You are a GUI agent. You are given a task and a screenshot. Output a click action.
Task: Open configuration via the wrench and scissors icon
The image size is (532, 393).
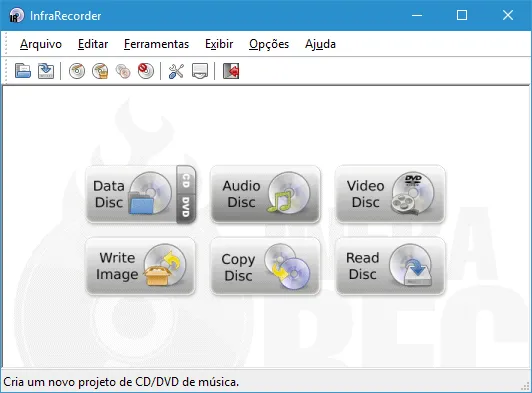[176, 71]
